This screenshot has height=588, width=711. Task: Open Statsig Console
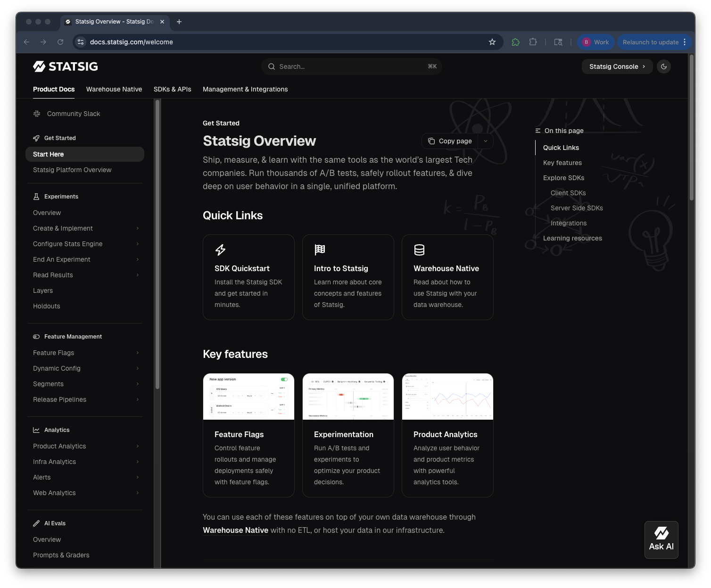tap(617, 66)
